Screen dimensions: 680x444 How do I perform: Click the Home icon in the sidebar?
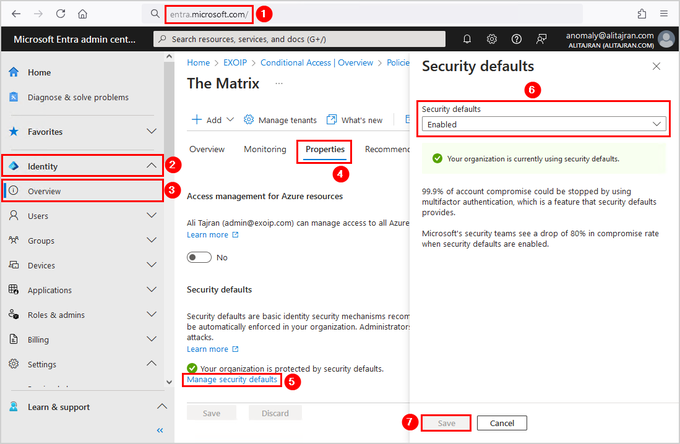[x=14, y=72]
